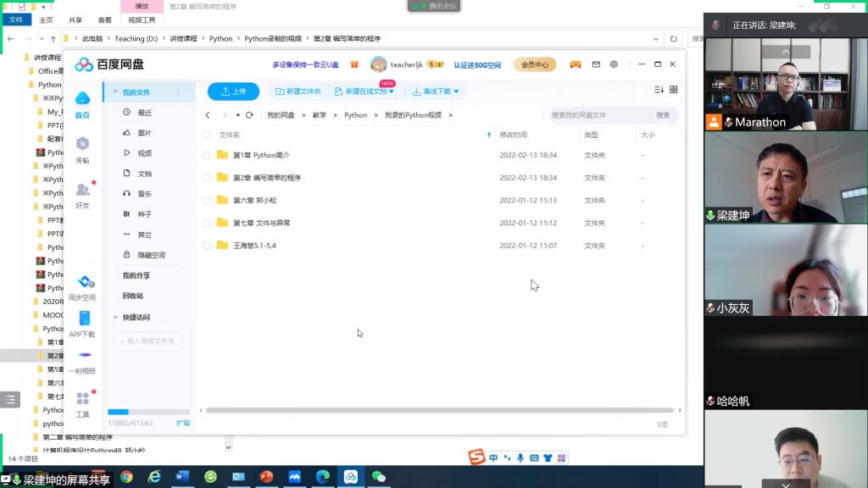Click the sort order icon
This screenshot has height=488, width=868.
pos(659,90)
